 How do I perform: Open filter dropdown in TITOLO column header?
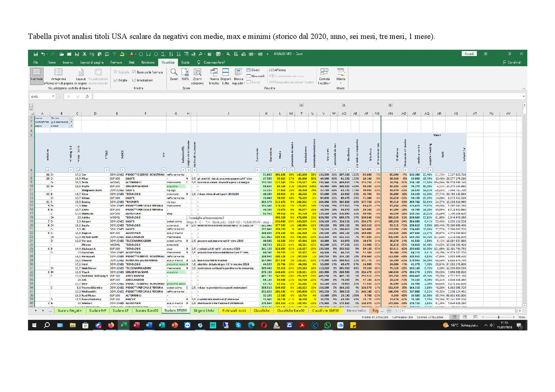pos(107,170)
